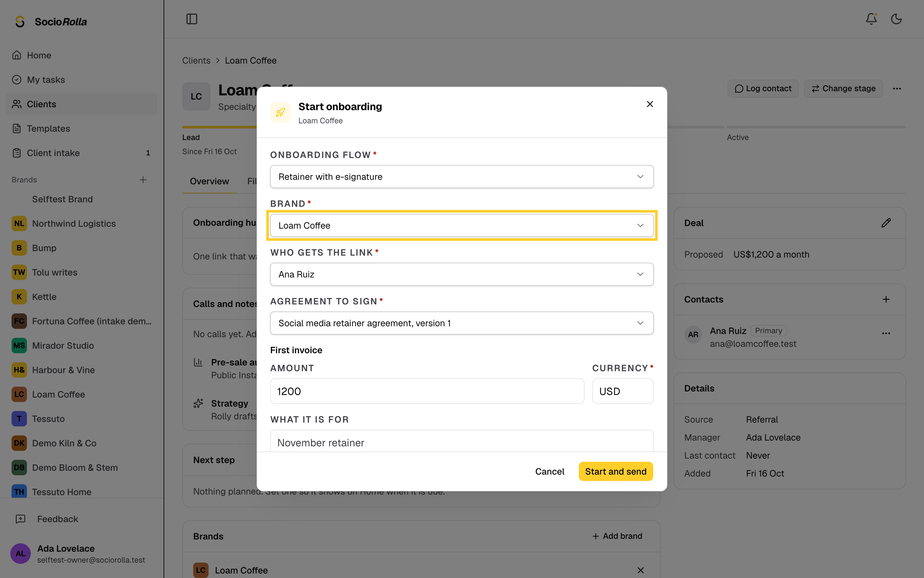
Task: Click the SocioRolla logo
Action: pos(51,22)
